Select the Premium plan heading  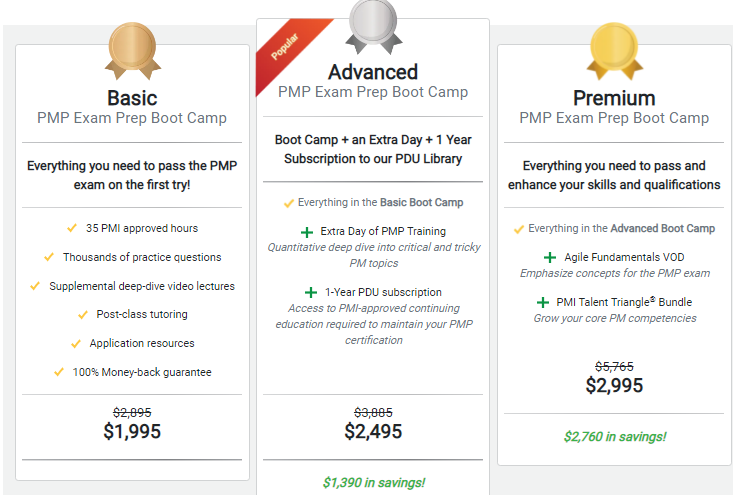coord(614,98)
